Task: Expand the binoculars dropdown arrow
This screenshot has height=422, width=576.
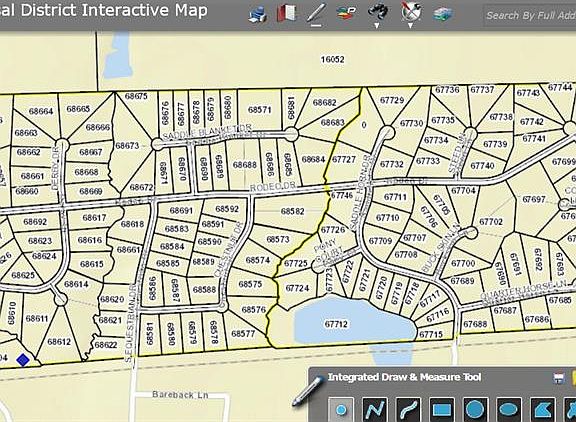Action: [x=377, y=26]
